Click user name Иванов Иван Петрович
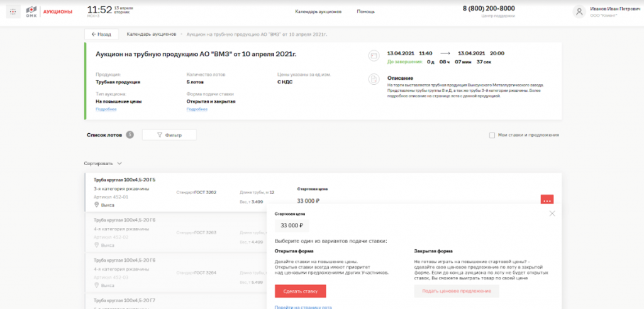Viewport: 644px width, 309px height. coord(615,9)
